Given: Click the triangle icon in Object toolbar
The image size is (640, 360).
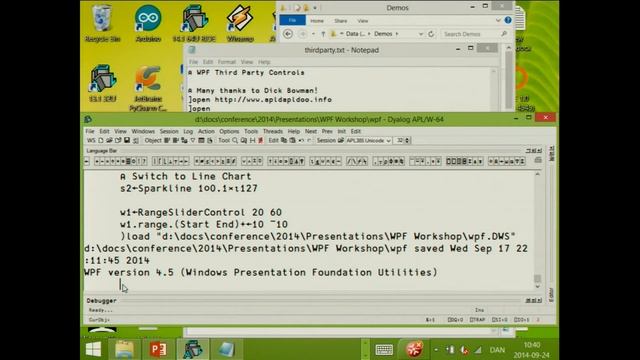Looking at the screenshot, I should [x=193, y=140].
